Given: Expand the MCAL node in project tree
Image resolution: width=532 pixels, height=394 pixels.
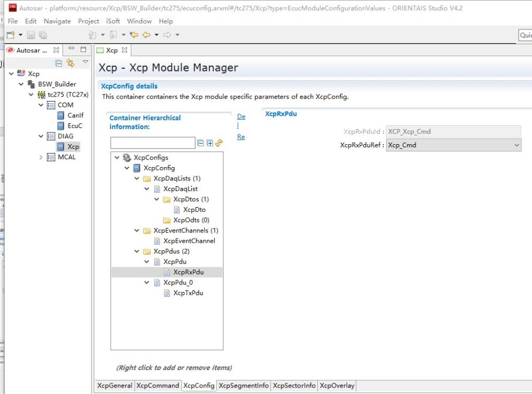Looking at the screenshot, I should 41,157.
